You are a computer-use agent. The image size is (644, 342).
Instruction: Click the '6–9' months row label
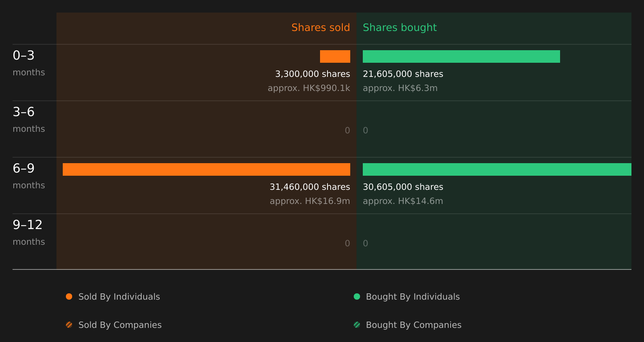point(24,168)
